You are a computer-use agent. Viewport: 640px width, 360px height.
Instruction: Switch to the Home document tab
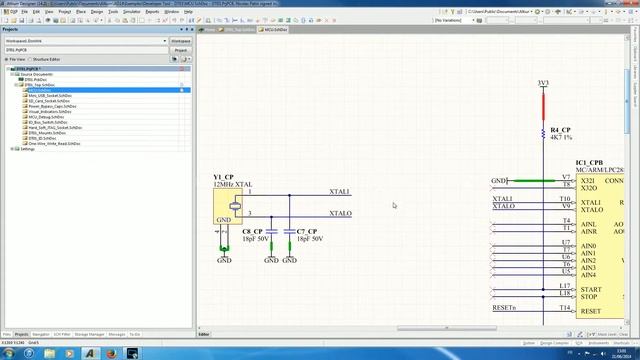click(x=207, y=30)
